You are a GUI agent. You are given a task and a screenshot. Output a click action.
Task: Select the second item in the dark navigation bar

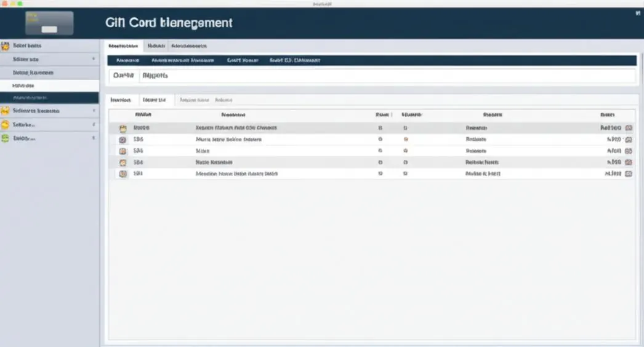point(183,60)
